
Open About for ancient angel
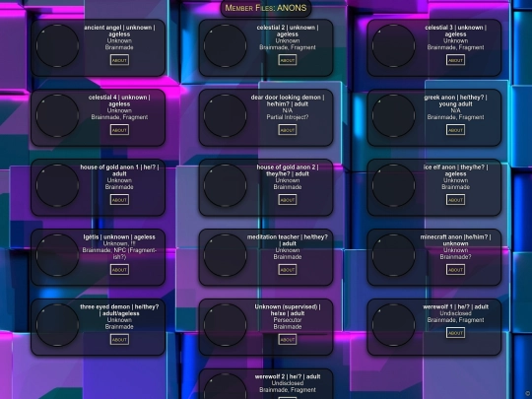pyautogui.click(x=119, y=60)
